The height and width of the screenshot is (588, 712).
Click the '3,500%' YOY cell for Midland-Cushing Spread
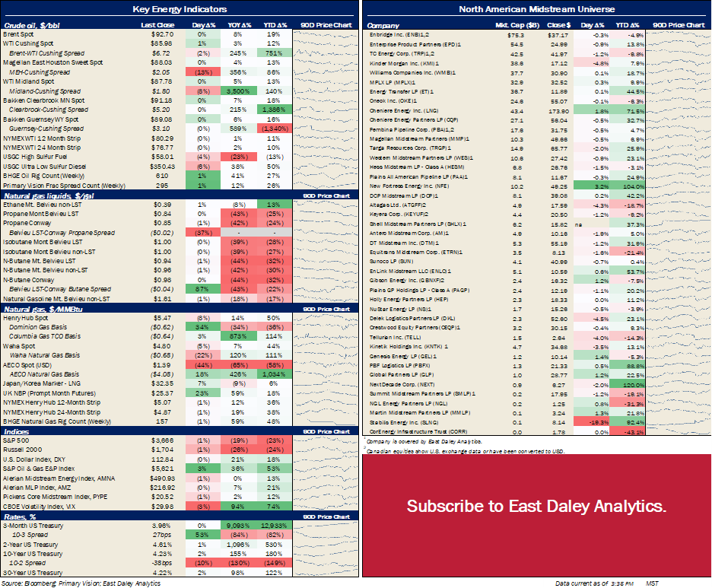tap(238, 91)
